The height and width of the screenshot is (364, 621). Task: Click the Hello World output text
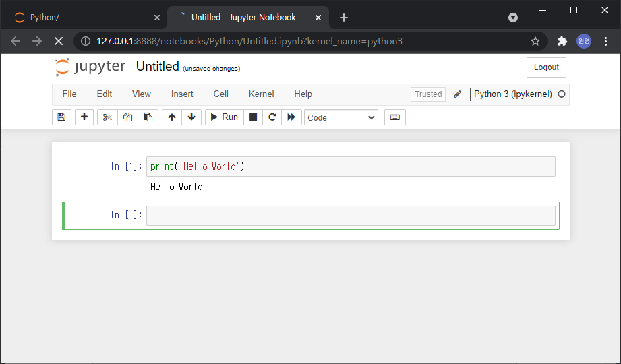177,187
